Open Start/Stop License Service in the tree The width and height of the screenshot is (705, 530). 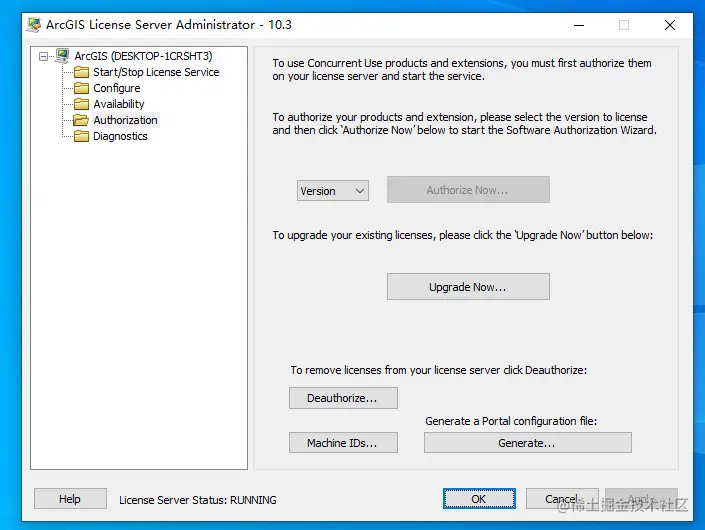coord(156,72)
